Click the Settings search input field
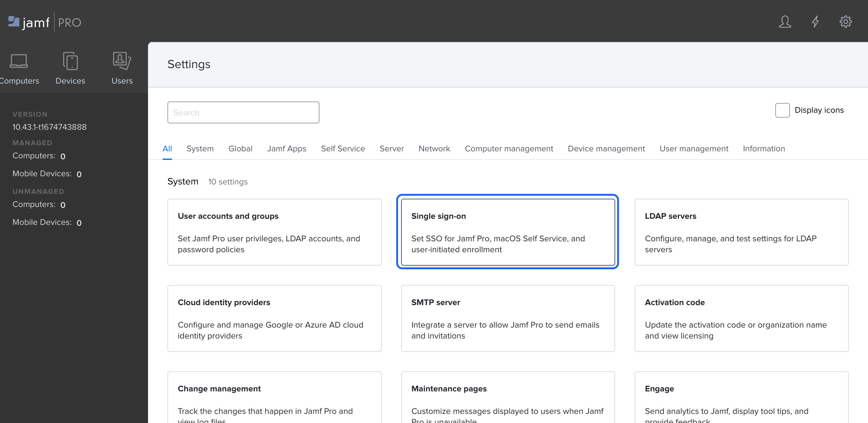The image size is (868, 423). 243,112
